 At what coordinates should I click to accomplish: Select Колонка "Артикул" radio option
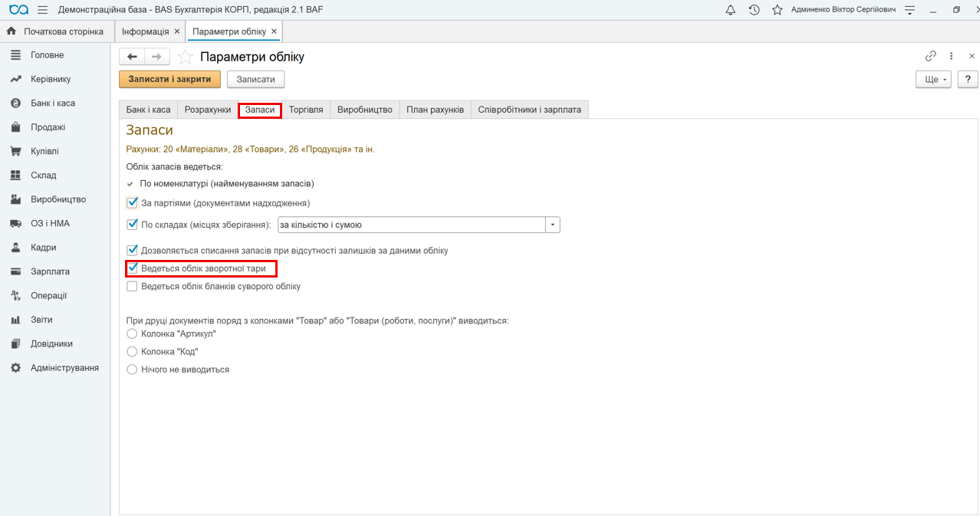[x=132, y=334]
